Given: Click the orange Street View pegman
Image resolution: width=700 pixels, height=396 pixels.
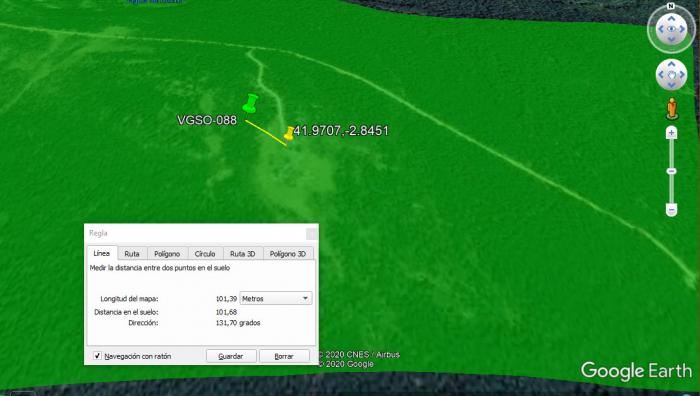Looking at the screenshot, I should click(x=671, y=109).
